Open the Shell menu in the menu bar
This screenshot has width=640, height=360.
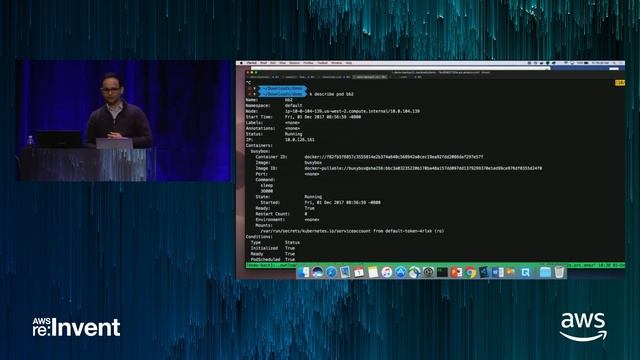pos(264,63)
